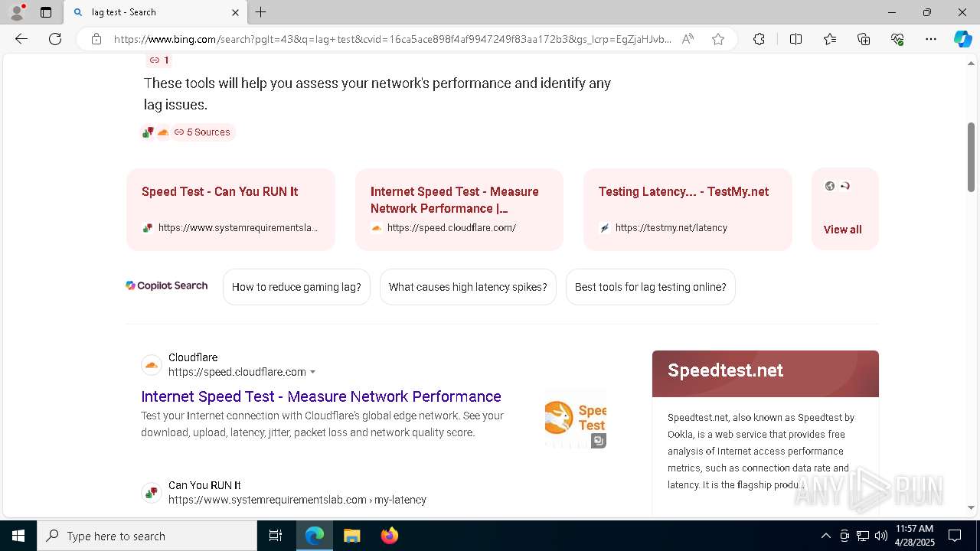The height and width of the screenshot is (551, 980).
Task: Open Cloudflare Internet Speed Test card
Action: tap(459, 209)
